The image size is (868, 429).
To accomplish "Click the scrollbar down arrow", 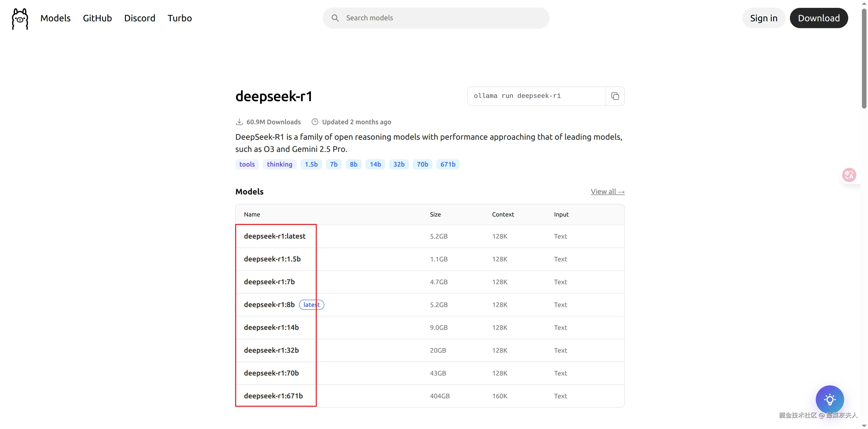I will [864, 426].
